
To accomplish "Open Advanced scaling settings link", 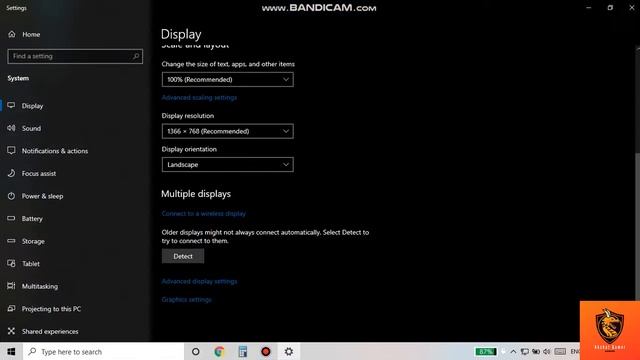I will click(199, 98).
